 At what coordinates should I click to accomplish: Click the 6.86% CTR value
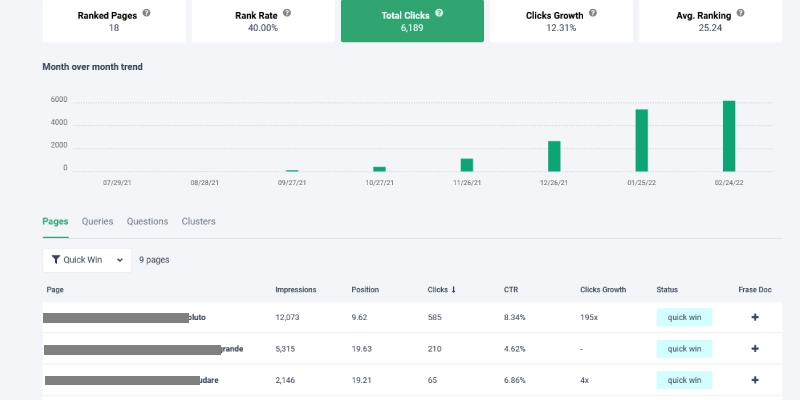(515, 380)
